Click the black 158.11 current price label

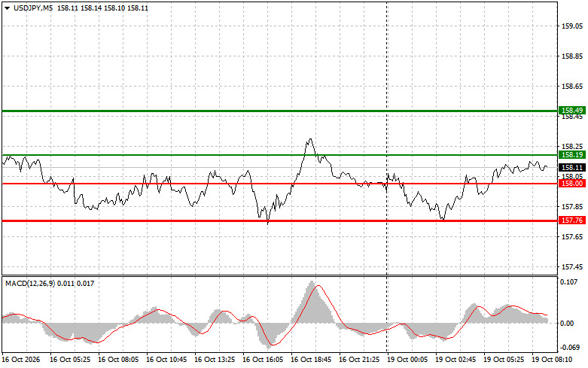[572, 168]
